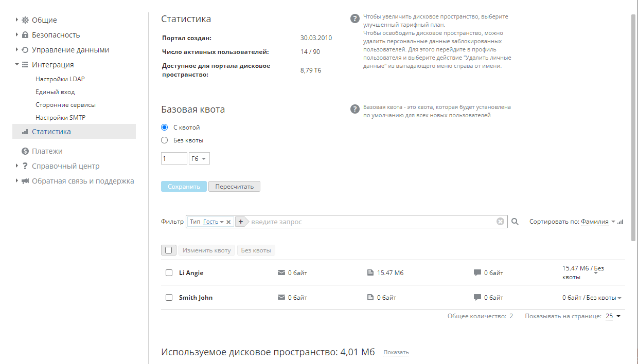Viewport: 638px width, 364px height.
Task: Click the lock icon beside Безопасность
Action: click(25, 35)
